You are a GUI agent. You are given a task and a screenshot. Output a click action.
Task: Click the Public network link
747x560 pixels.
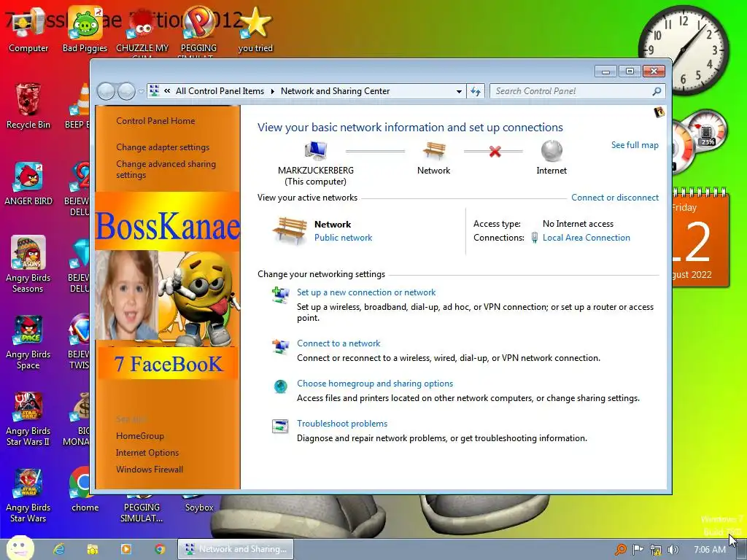(343, 238)
